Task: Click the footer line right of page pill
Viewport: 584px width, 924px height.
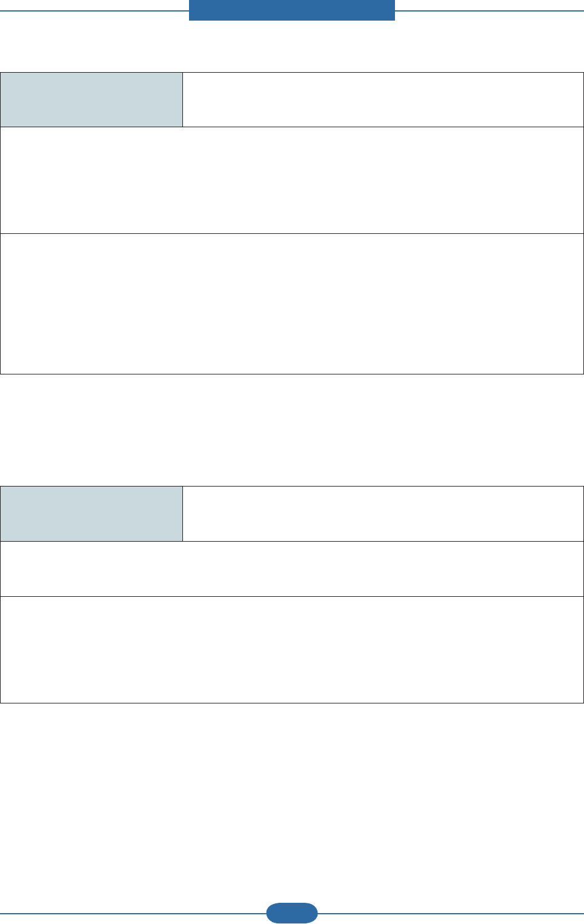Action: click(451, 913)
